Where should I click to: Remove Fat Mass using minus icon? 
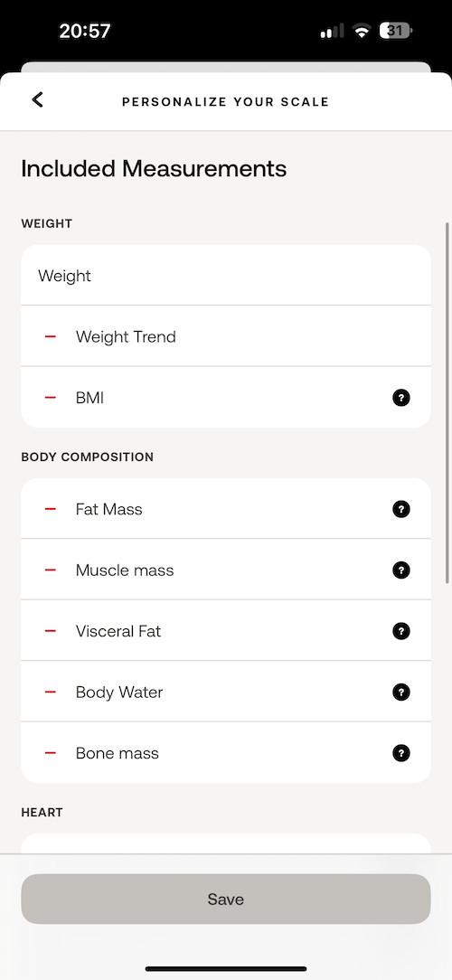[51, 509]
